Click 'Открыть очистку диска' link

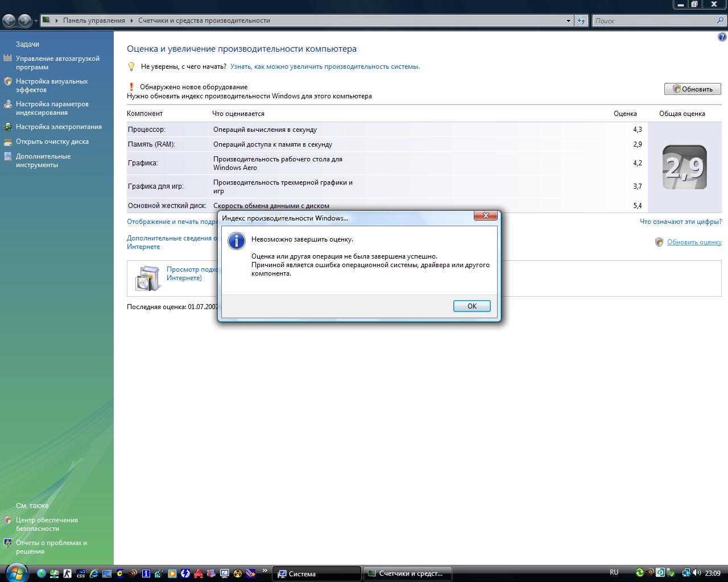[52, 142]
